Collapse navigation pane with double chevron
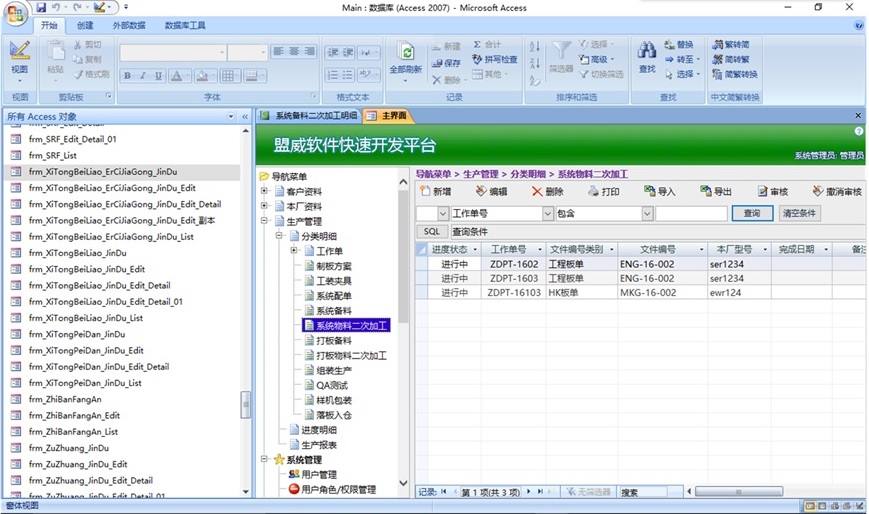869x514 pixels. pos(244,116)
